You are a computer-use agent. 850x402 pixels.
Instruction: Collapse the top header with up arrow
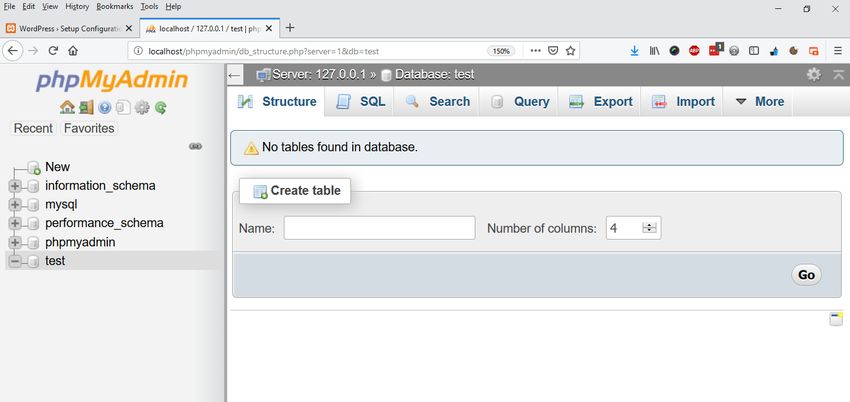pos(839,75)
